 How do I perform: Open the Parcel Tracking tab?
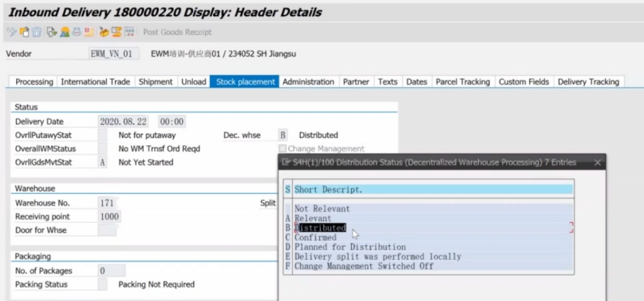pyautogui.click(x=463, y=81)
